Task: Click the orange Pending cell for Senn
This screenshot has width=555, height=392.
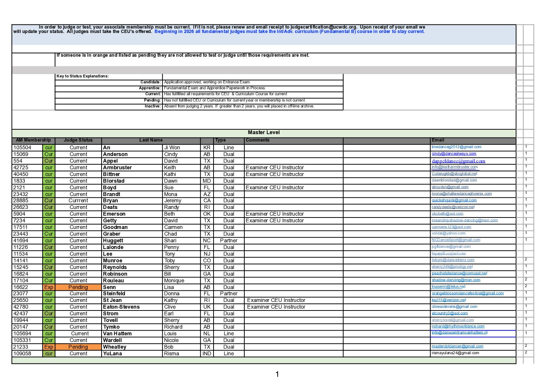Action: point(78,287)
